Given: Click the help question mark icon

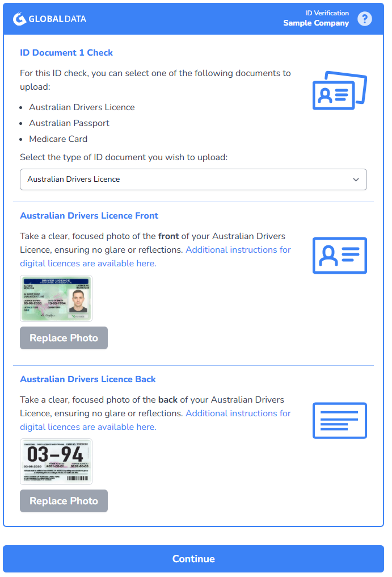Looking at the screenshot, I should [x=364, y=18].
